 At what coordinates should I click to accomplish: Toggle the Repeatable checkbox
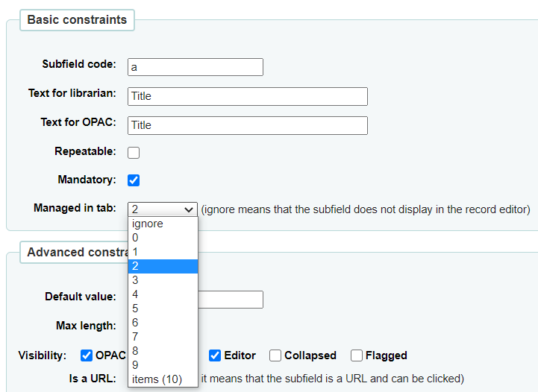(x=134, y=153)
